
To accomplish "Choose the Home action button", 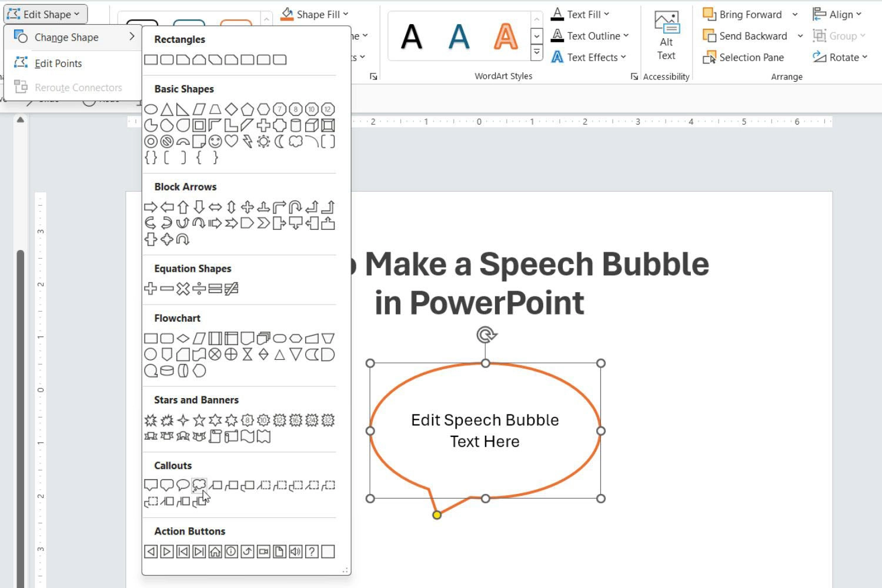I will click(x=215, y=552).
